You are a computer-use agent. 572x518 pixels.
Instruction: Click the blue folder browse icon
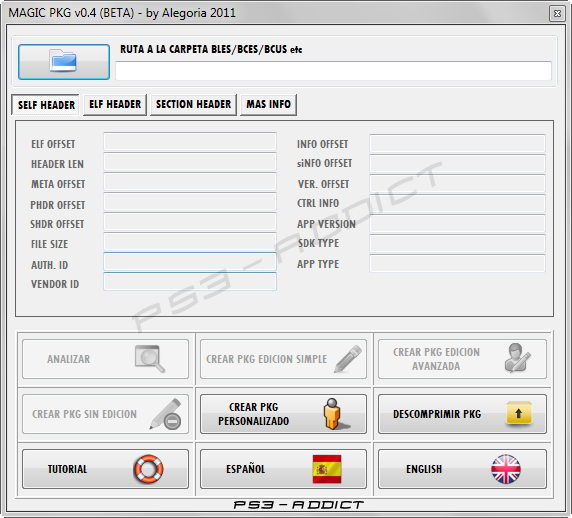(x=63, y=61)
